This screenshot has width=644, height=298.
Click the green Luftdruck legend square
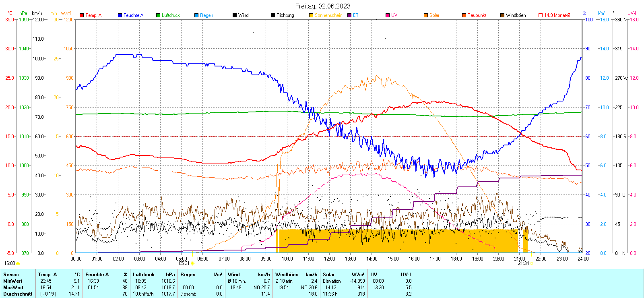pyautogui.click(x=158, y=15)
